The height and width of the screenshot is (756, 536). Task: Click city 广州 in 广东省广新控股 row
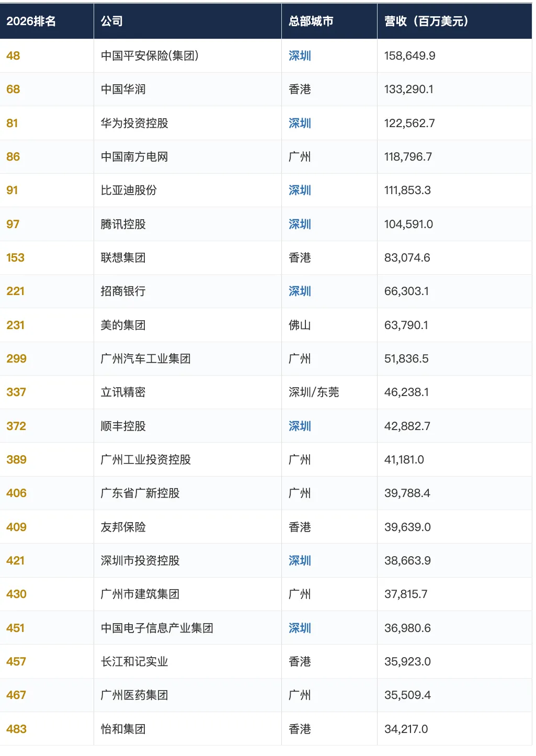(x=300, y=493)
